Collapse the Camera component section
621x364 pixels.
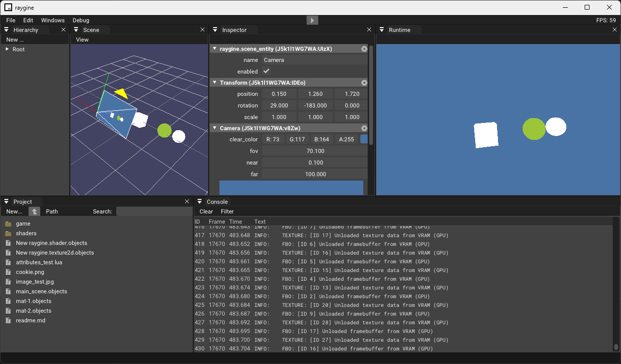215,128
